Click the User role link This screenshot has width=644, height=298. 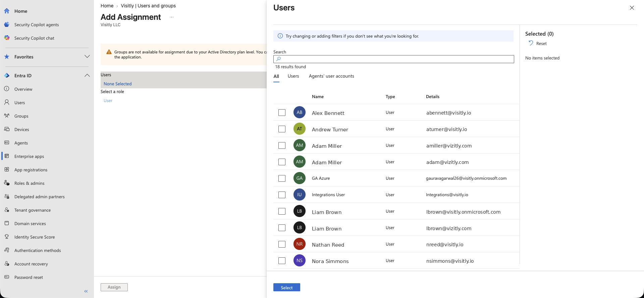tap(108, 101)
